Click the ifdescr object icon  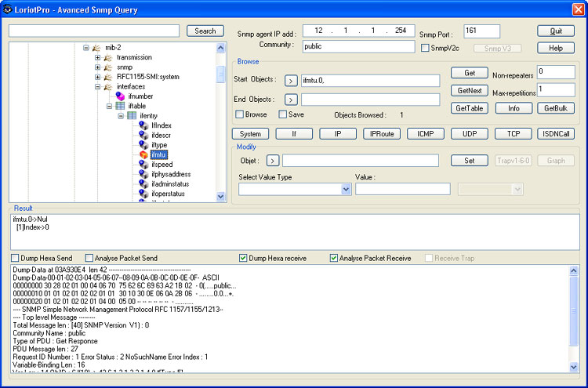(x=143, y=135)
